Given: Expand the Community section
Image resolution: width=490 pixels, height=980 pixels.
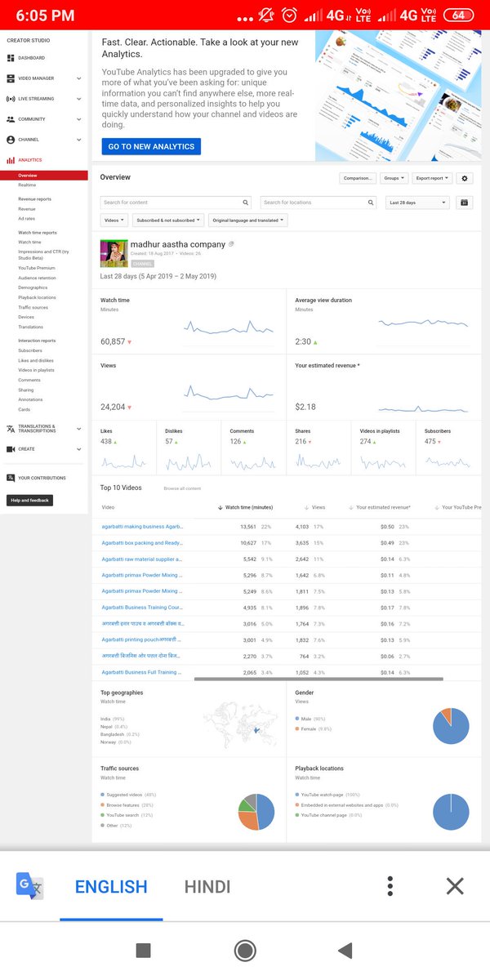Looking at the screenshot, I should (79, 119).
